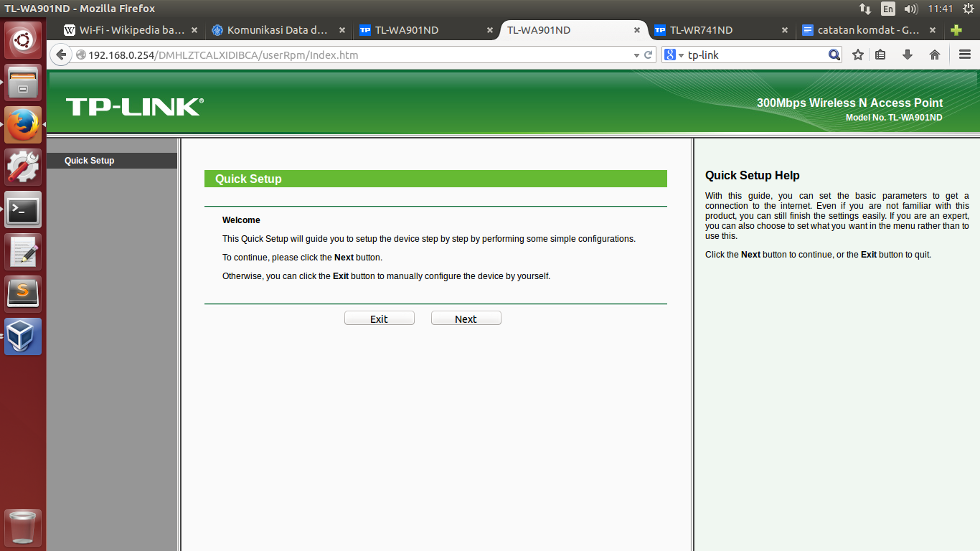Open the Ubuntu Dash home launcher
This screenshot has height=551, width=980.
24,39
